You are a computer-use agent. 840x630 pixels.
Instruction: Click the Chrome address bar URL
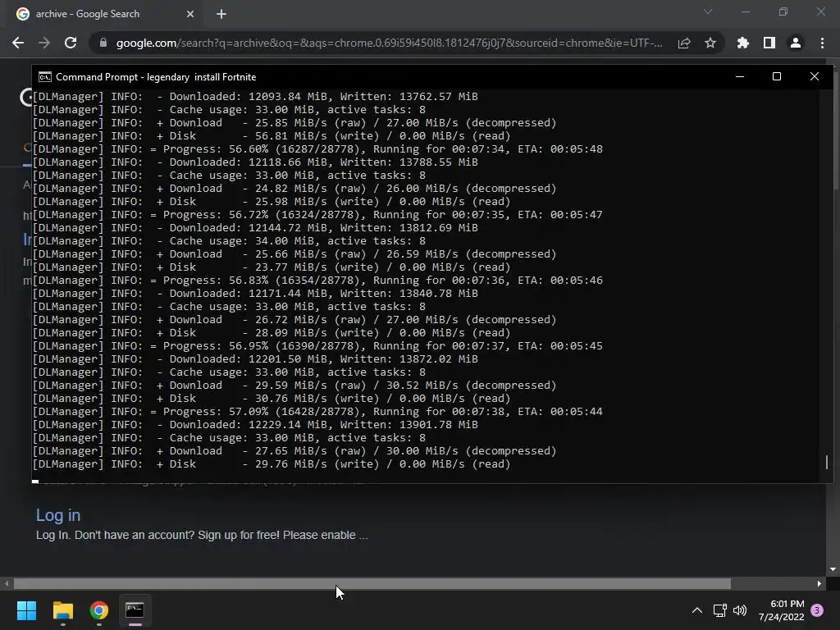[389, 43]
